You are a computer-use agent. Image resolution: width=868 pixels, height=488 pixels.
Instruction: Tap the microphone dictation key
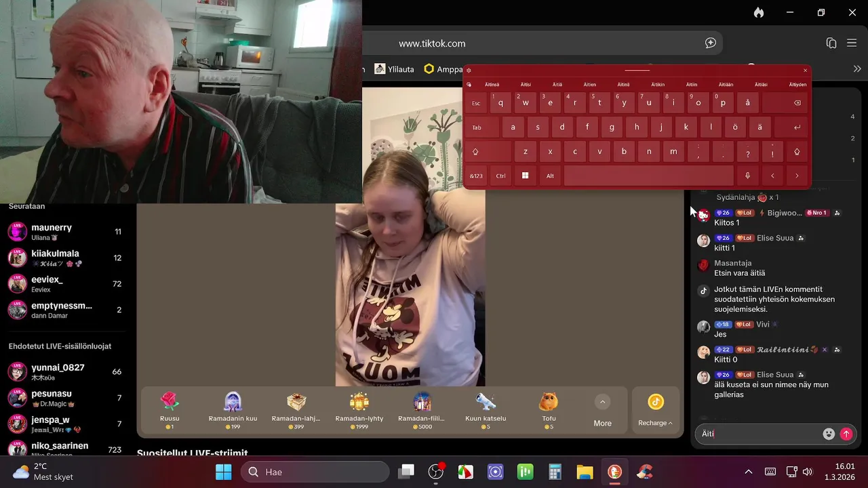(x=747, y=176)
